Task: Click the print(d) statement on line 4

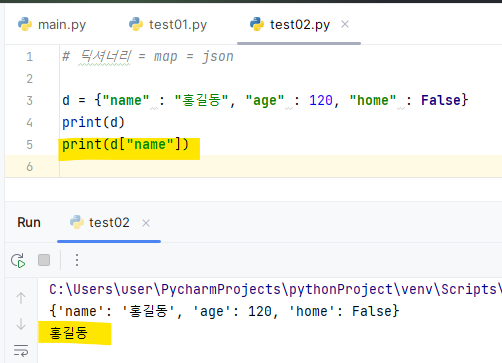Action: point(93,122)
